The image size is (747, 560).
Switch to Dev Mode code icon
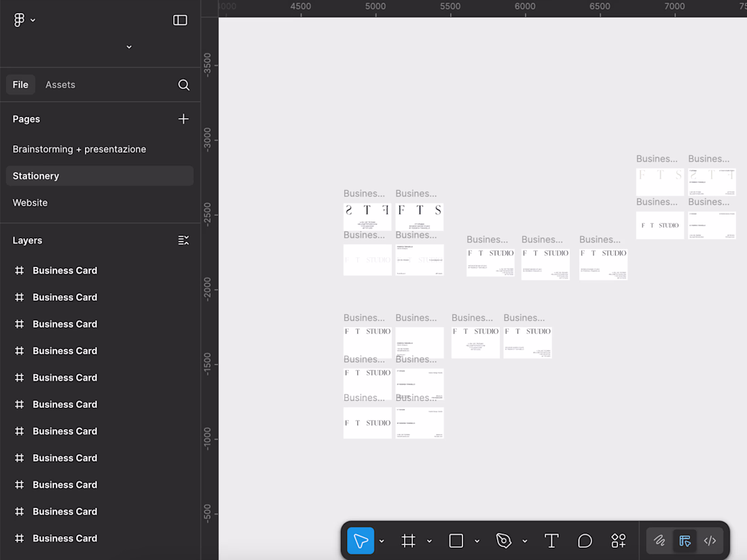click(710, 540)
